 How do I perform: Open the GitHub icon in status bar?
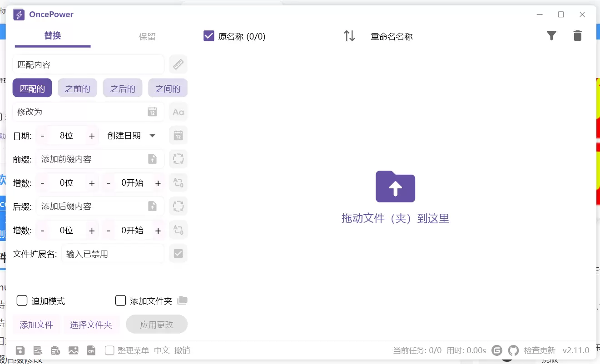[513, 350]
